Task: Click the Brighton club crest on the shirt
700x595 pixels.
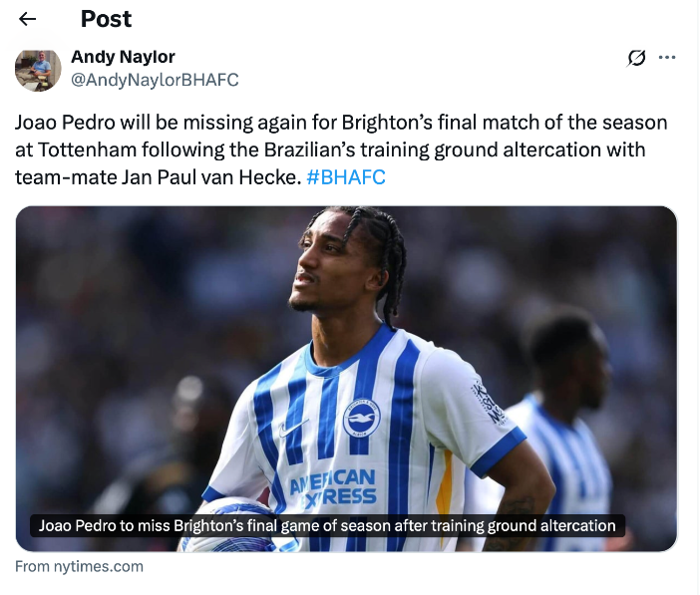Action: click(361, 418)
